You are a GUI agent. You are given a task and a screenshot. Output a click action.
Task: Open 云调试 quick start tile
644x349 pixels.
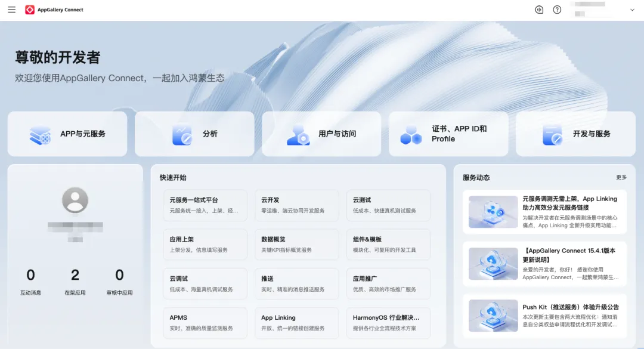pyautogui.click(x=205, y=283)
